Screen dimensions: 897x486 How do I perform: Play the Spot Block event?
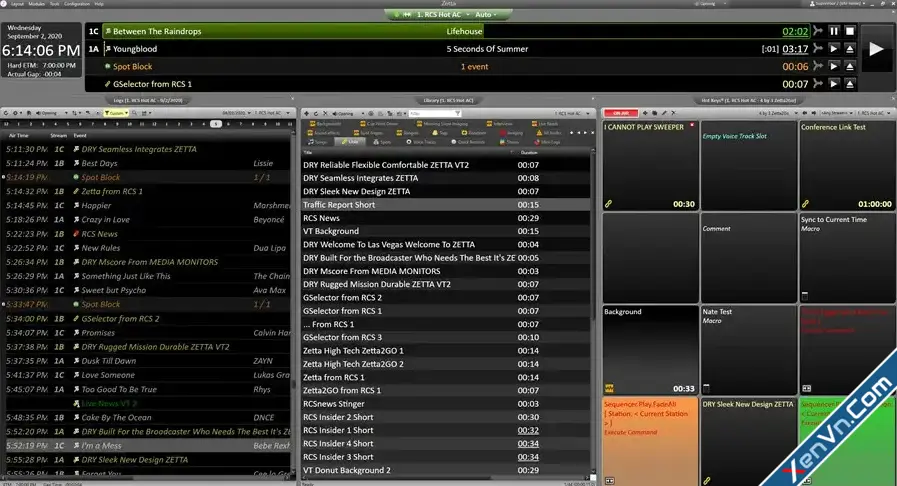[x=834, y=66]
